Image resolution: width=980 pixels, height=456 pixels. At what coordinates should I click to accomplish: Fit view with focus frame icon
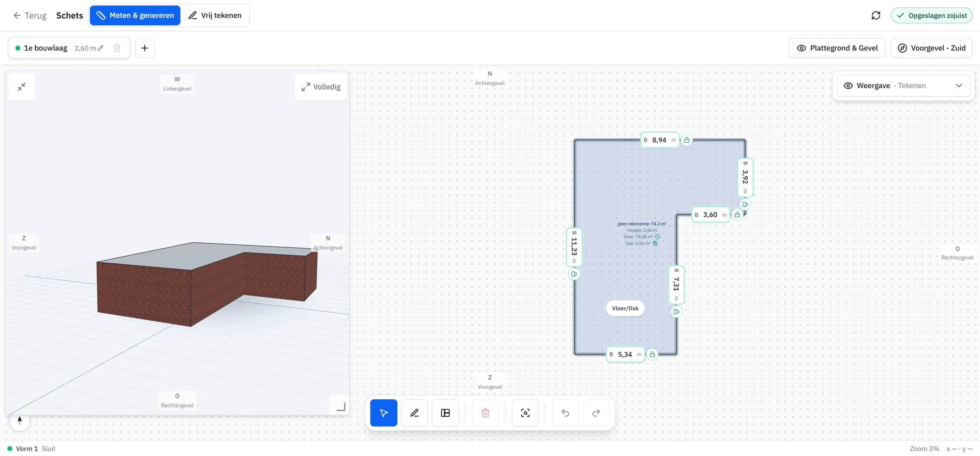coord(525,413)
